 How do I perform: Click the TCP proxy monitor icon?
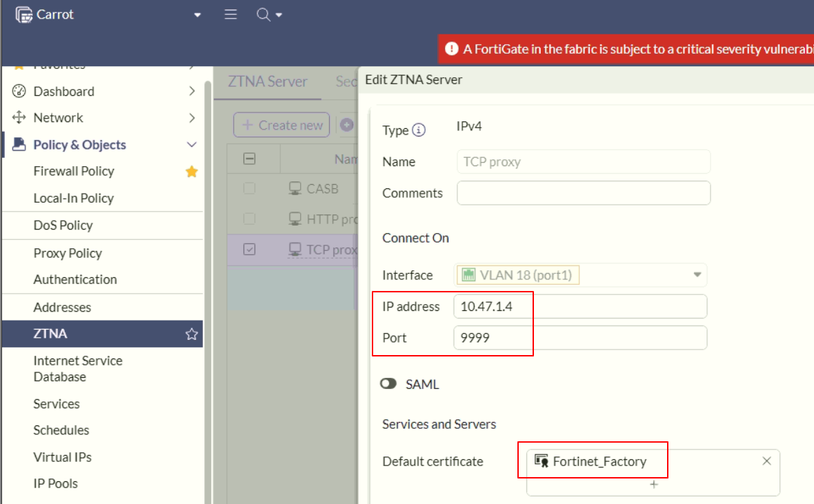[x=295, y=250]
